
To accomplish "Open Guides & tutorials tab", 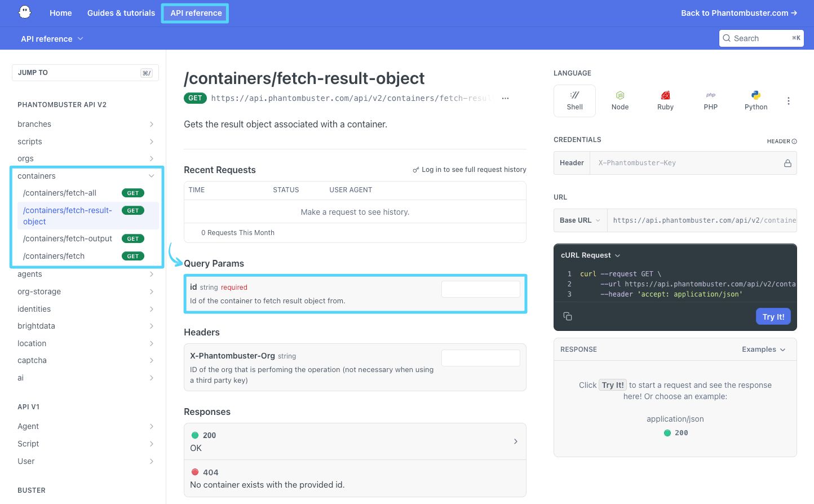I will coord(121,13).
